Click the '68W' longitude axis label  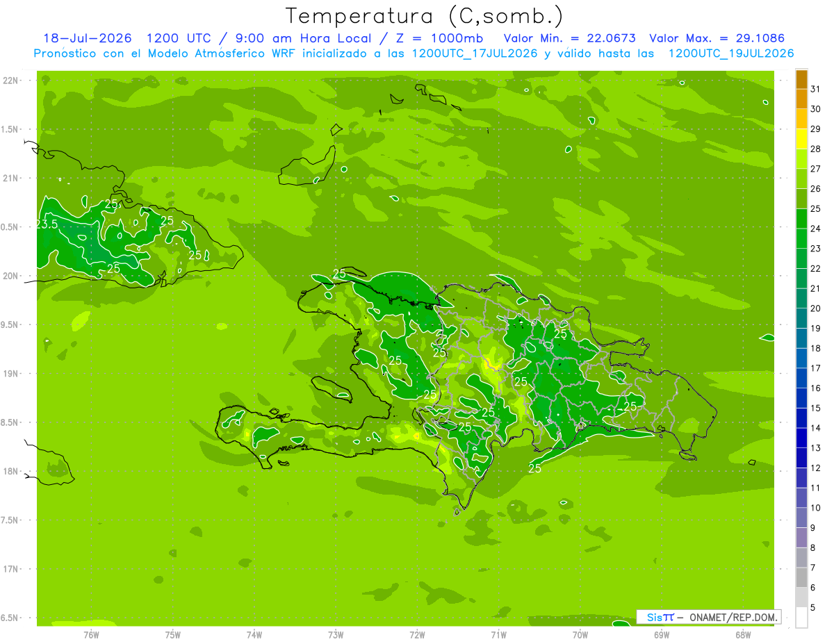coord(743,635)
